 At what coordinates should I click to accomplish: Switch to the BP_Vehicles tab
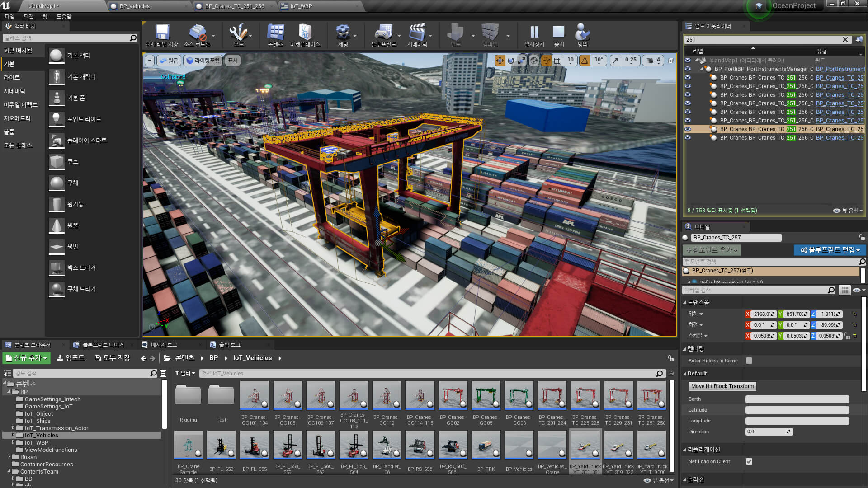tap(134, 6)
